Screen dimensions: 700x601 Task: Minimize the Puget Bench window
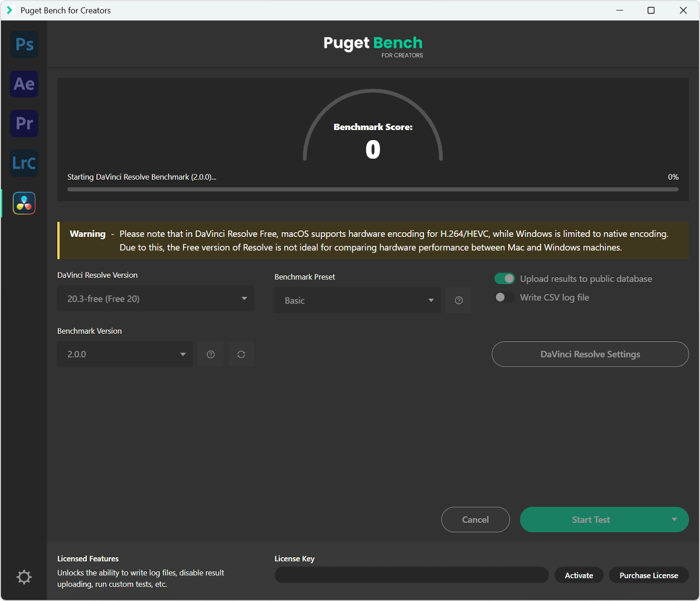pos(619,11)
